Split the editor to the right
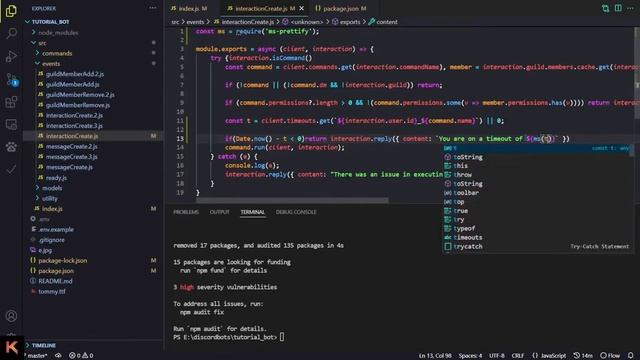Viewport: 640px width, 360px height. pos(618,8)
